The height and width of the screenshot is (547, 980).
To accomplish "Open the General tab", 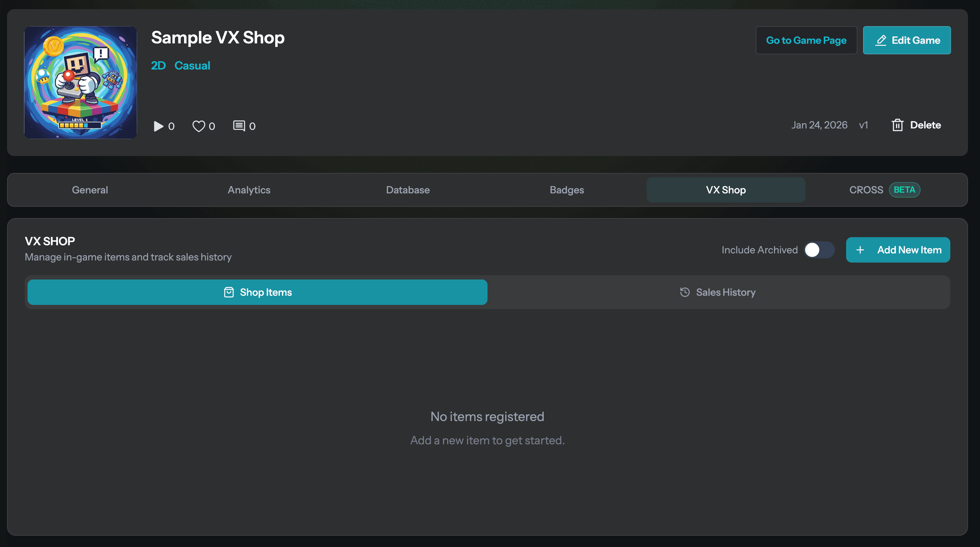I will pyautogui.click(x=89, y=190).
